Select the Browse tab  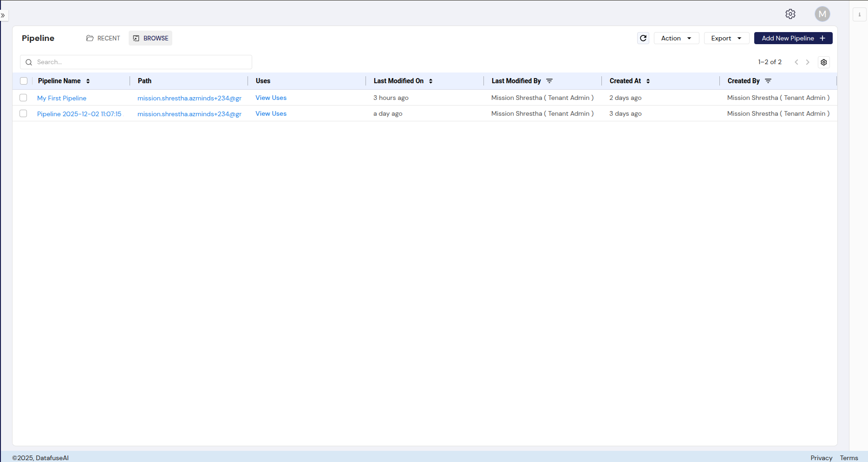tap(150, 38)
